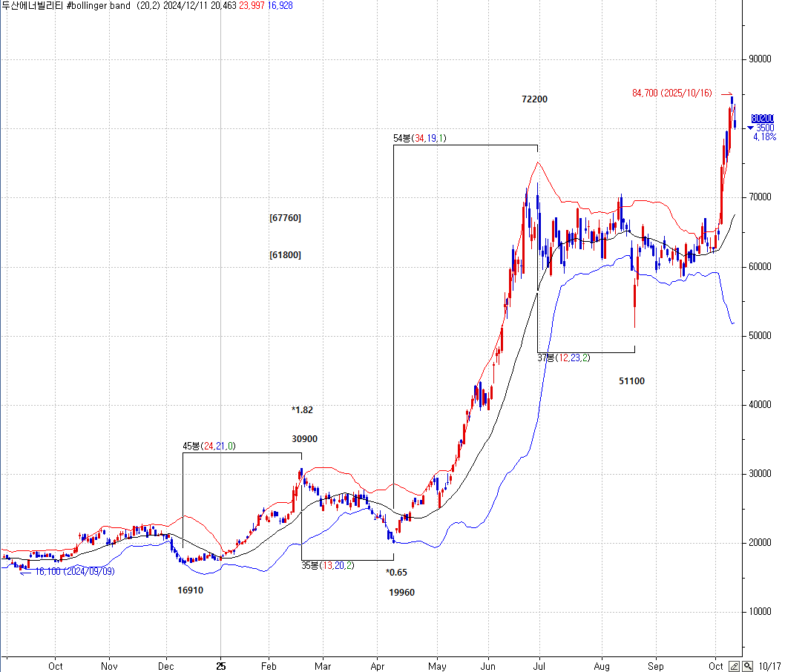The height and width of the screenshot is (672, 785).
Task: Click the pencil drawing tool icon
Action: pos(734,666)
